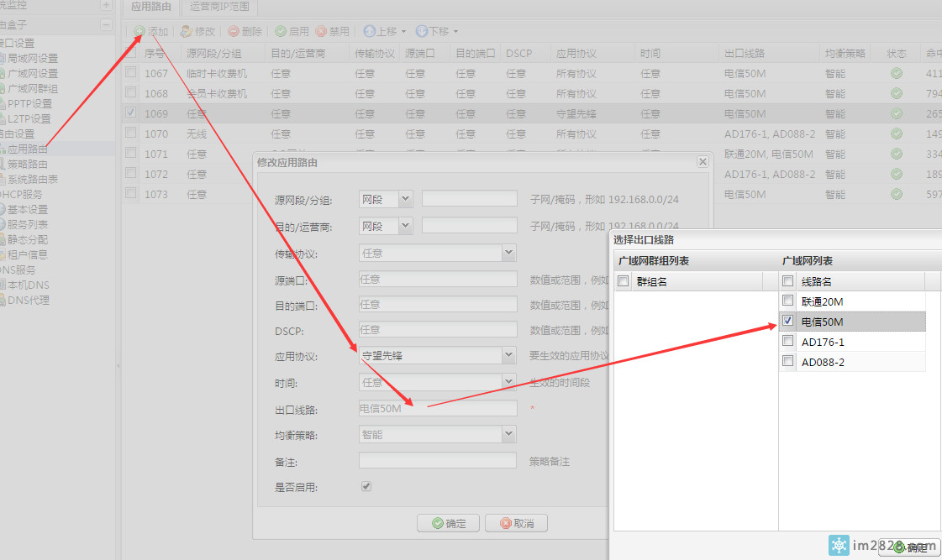The image size is (942, 560).
Task: Click the 删除 (delete) toolbar icon
Action: click(233, 31)
